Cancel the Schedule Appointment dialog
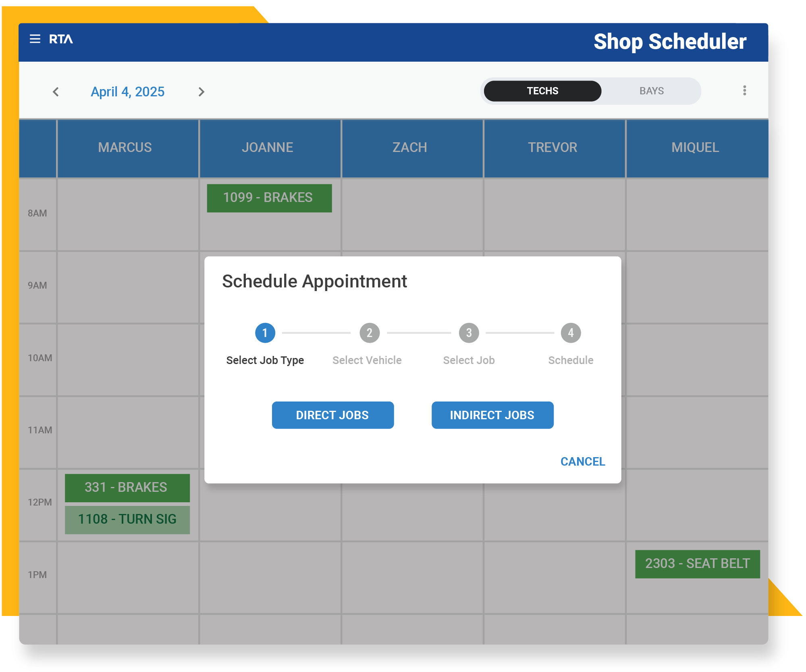 coord(583,461)
